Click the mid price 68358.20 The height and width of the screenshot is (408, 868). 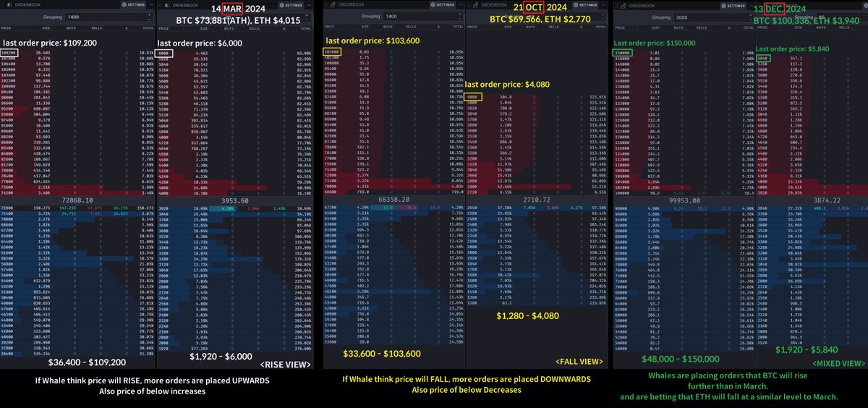[394, 197]
